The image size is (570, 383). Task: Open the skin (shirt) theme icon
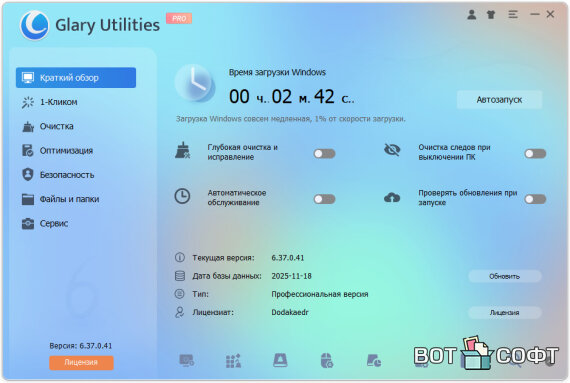[491, 15]
